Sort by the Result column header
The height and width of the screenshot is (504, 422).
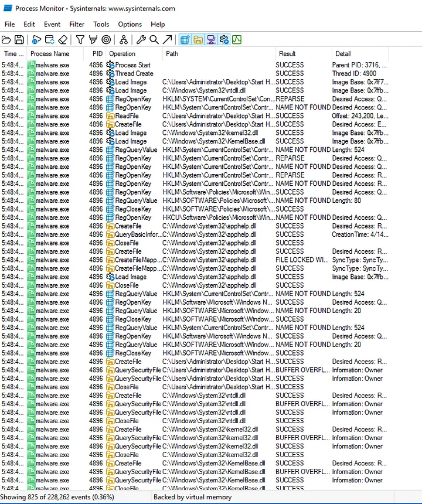point(304,54)
